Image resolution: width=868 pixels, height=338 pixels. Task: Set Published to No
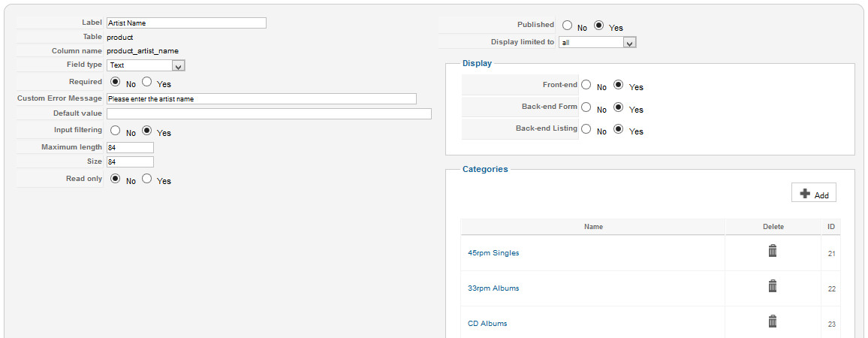568,26
